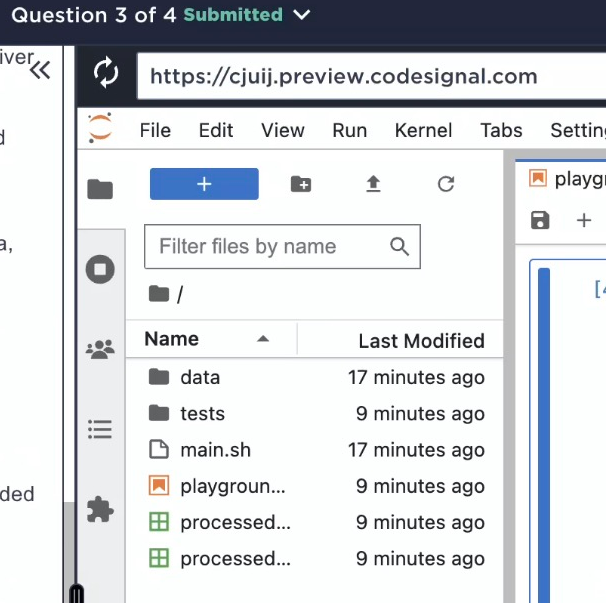Click the blue new launcher button
606x603 pixels.
coord(204,184)
